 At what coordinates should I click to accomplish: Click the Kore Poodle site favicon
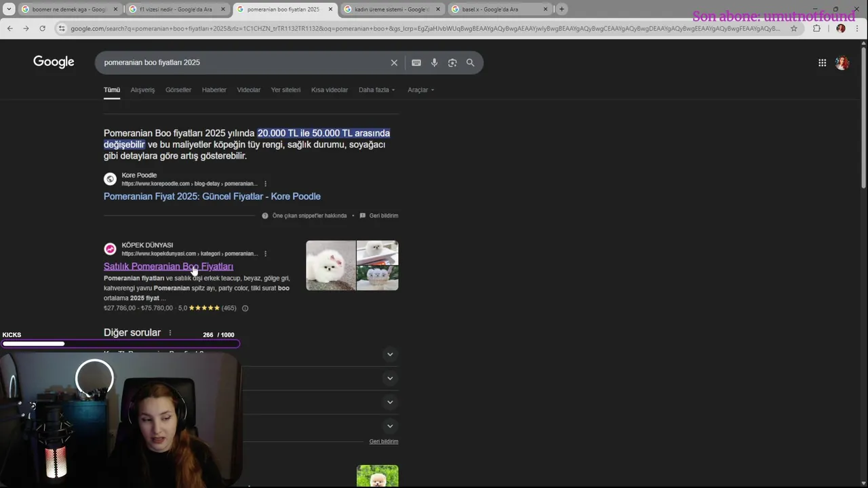point(110,179)
